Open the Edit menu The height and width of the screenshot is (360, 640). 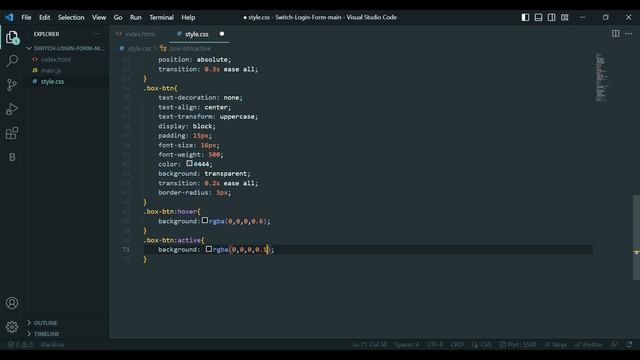[44, 17]
